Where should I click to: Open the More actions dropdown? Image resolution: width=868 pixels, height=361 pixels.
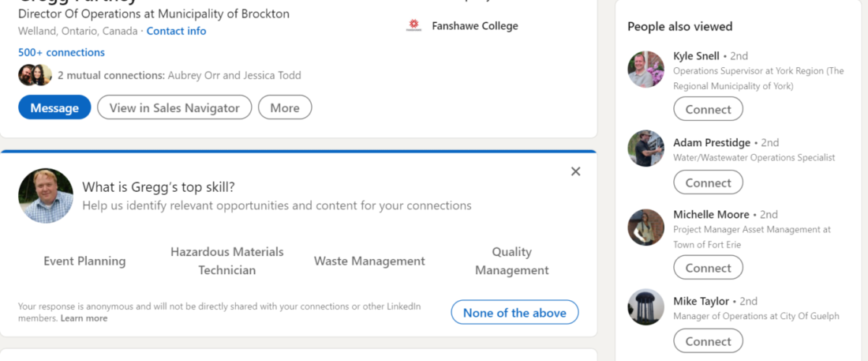285,107
